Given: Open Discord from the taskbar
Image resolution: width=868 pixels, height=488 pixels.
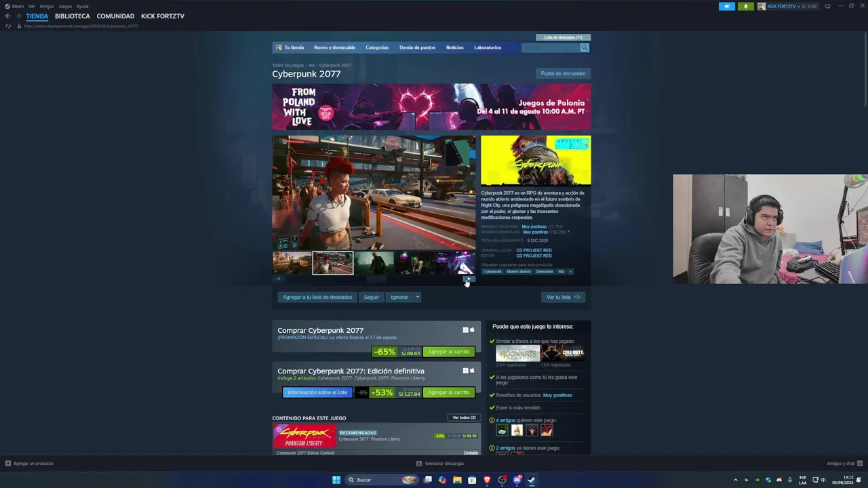Looking at the screenshot, I should click(517, 480).
